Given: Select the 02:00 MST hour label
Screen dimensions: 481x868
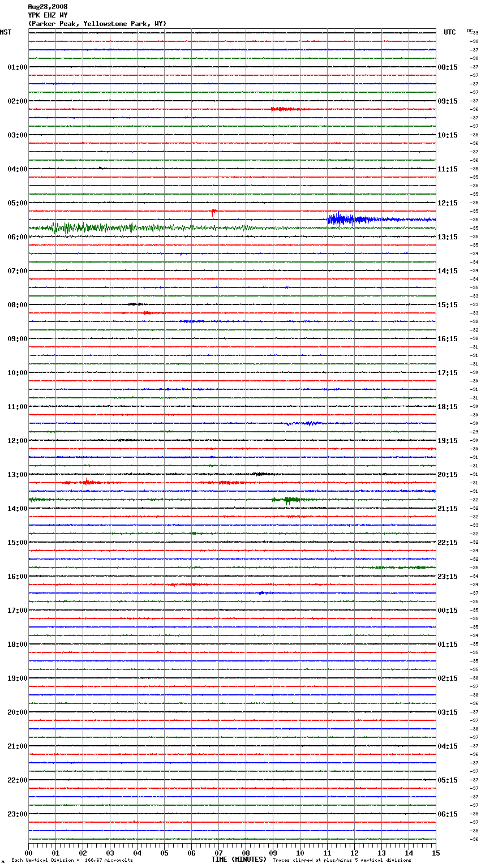Looking at the screenshot, I should tap(18, 101).
